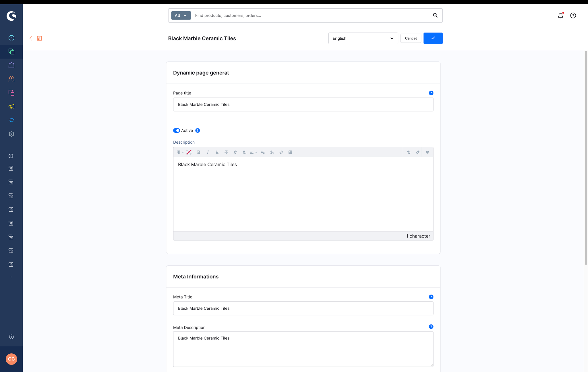This screenshot has width=588, height=372.
Task: Toggle italic in description editor
Action: click(208, 152)
